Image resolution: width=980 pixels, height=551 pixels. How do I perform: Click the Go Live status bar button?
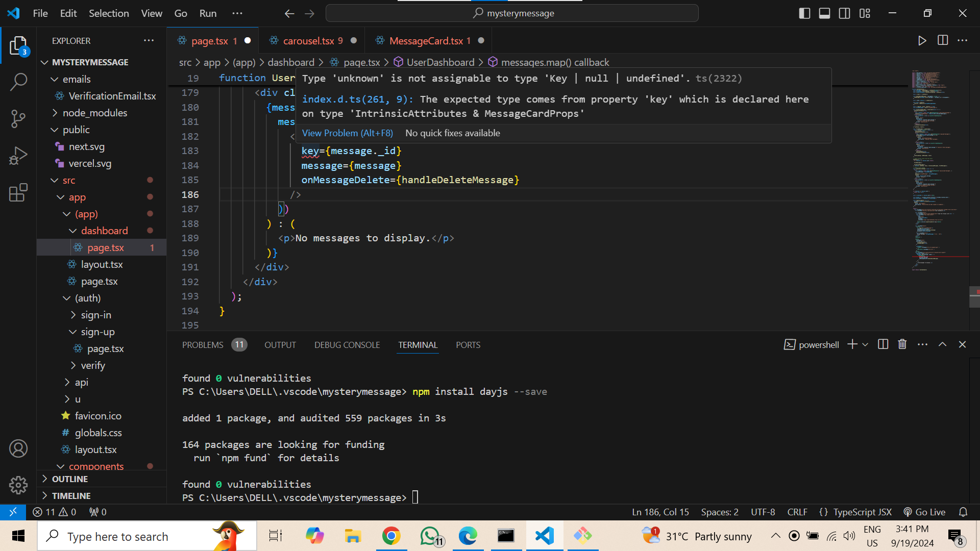924,512
